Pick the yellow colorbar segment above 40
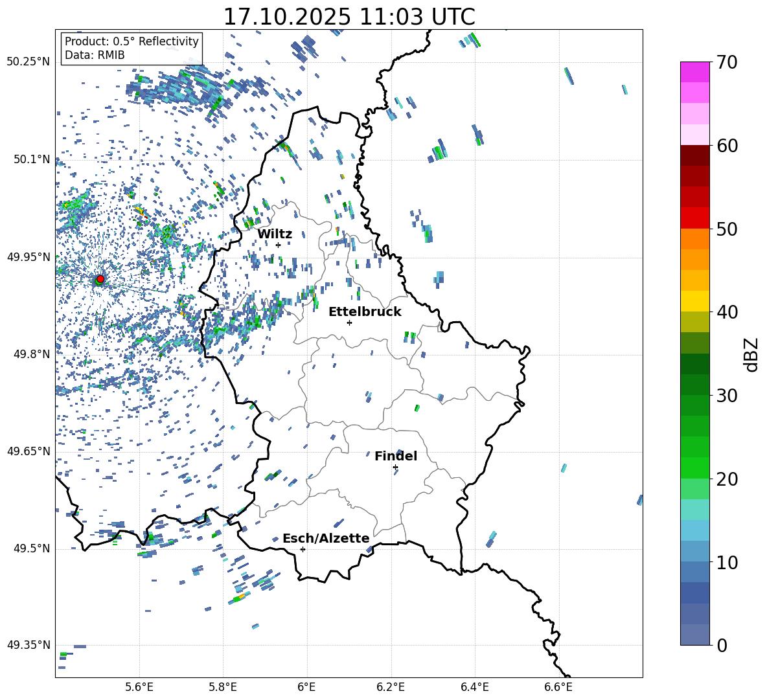 (694, 301)
